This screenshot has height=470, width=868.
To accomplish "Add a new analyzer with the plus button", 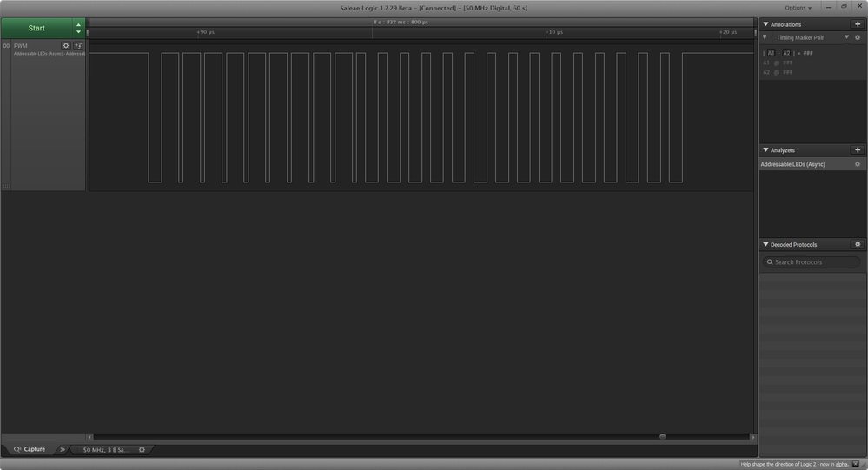I will pos(858,150).
